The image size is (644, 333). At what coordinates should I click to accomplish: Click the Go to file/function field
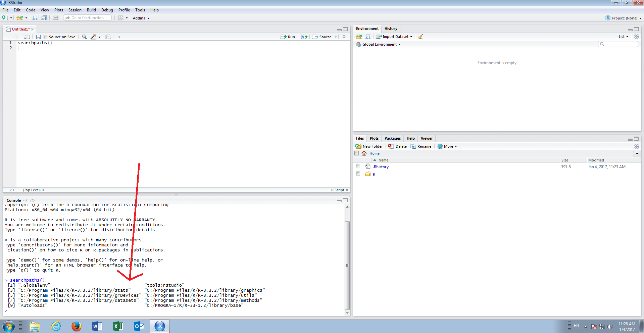coord(88,18)
